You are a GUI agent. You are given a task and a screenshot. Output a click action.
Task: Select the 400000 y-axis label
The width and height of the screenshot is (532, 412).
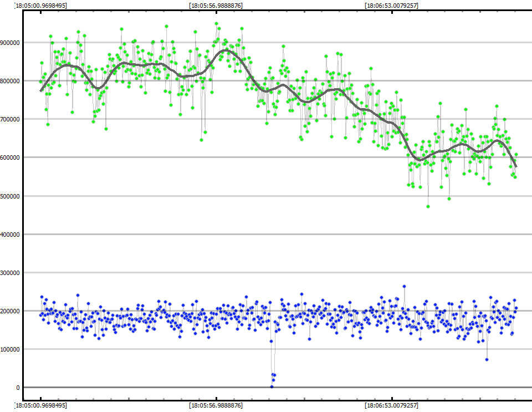[11, 235]
